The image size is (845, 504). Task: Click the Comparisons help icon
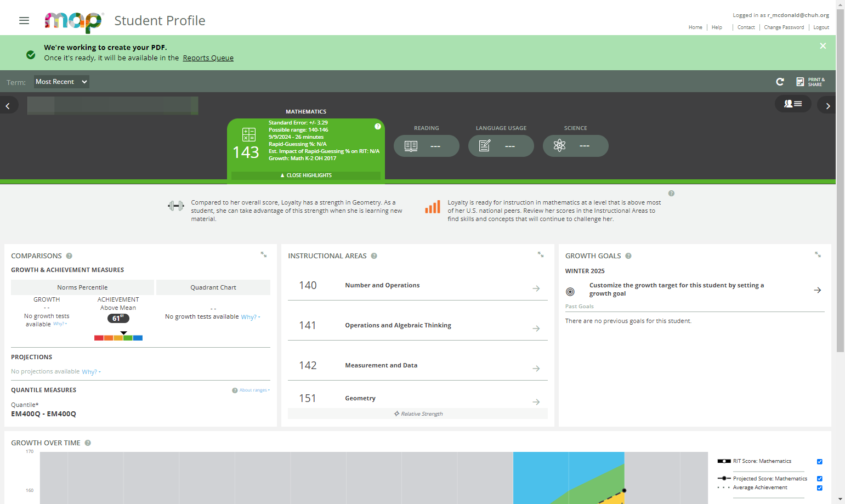[69, 256]
